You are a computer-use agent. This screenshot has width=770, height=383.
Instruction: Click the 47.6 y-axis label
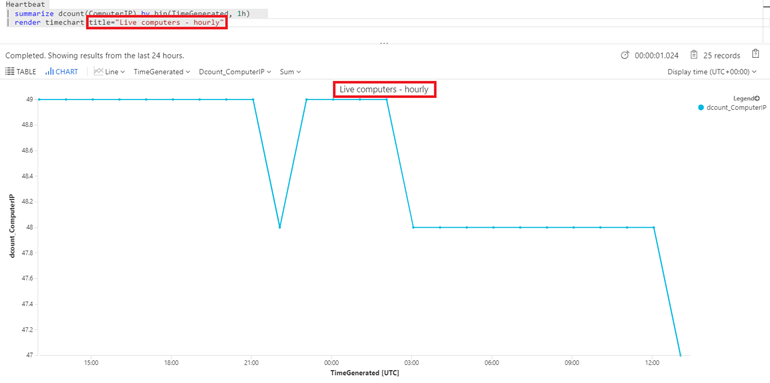(x=28, y=278)
